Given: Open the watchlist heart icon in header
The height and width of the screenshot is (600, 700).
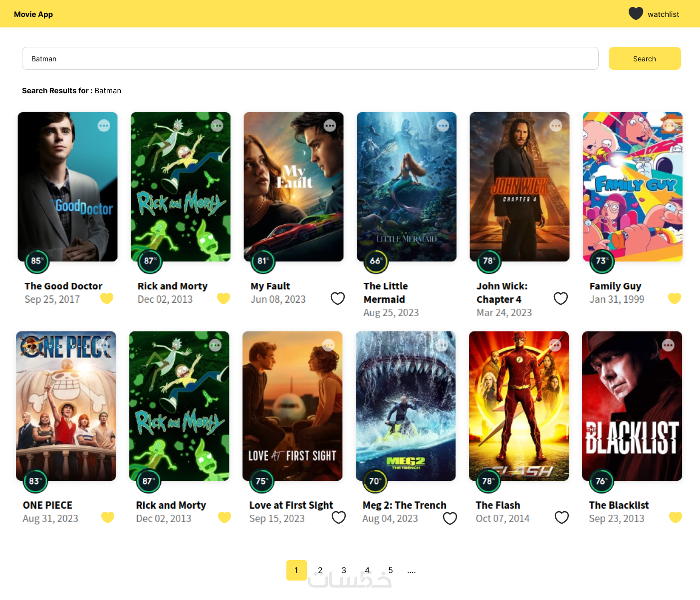Looking at the screenshot, I should point(636,13).
